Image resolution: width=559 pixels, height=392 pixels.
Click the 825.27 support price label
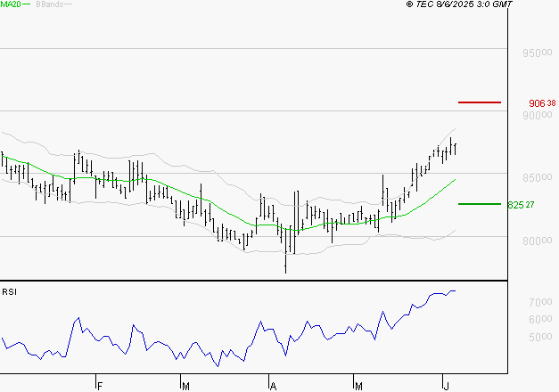point(521,205)
